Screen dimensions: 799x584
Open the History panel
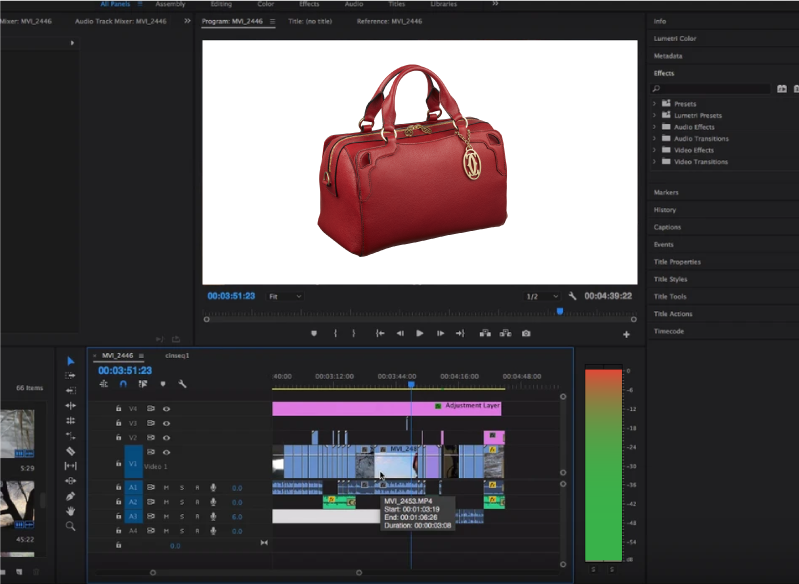tap(664, 210)
